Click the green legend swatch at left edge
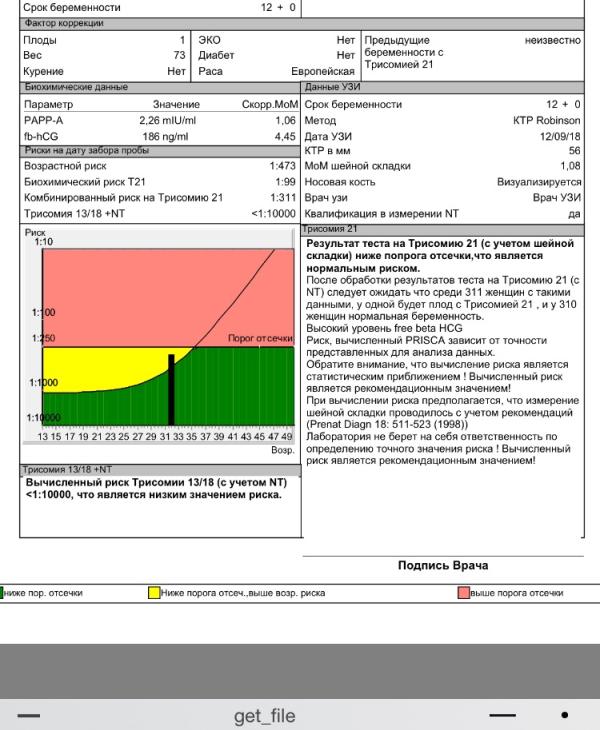 pyautogui.click(x=2, y=593)
